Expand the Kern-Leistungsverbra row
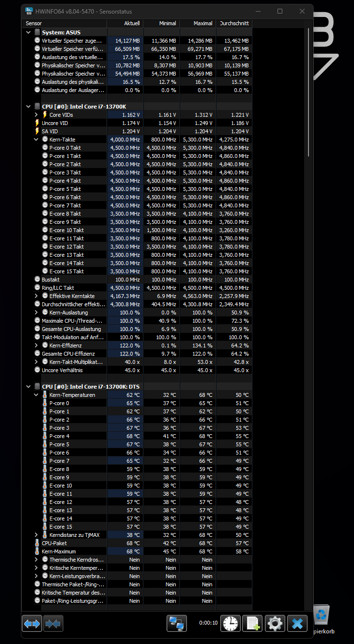 click(x=36, y=576)
